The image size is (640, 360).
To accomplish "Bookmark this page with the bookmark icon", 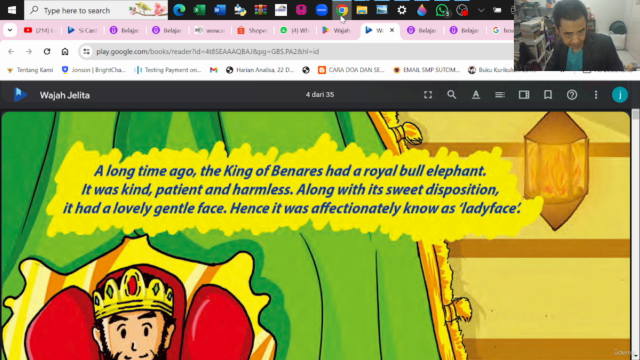I will [548, 95].
